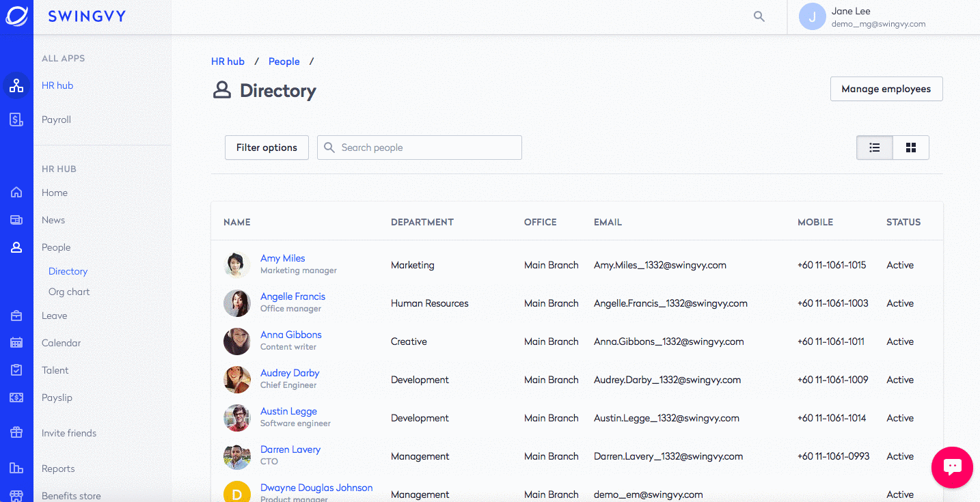
Task: Open Anna Gibbons' profile photo
Action: click(237, 341)
